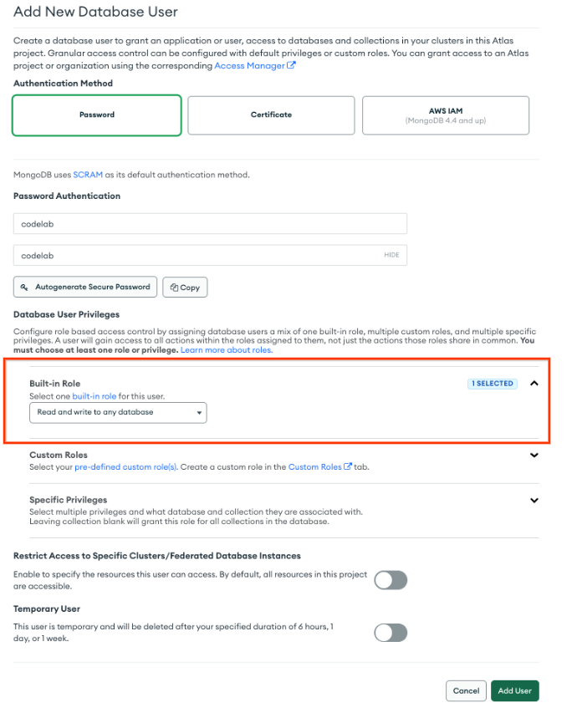
Task: Click the username field containing codelab
Action: [210, 224]
